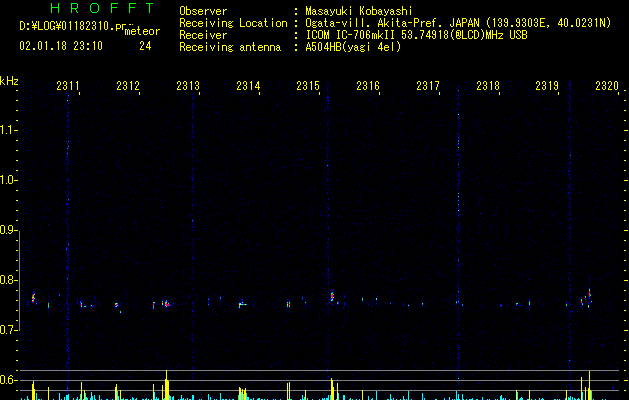Click the 0.6 kHz axis label
Viewport: 629px width, 400px height.
(x=8, y=380)
